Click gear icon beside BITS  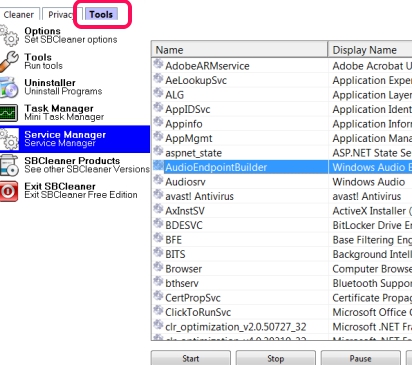click(158, 252)
